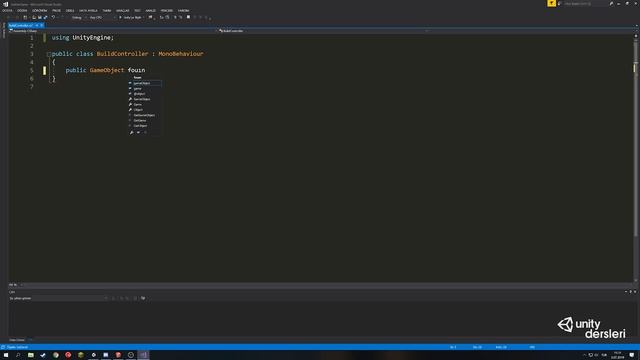This screenshot has height=360, width=640.
Task: Open Windows taskbar search
Action: (x=18, y=355)
